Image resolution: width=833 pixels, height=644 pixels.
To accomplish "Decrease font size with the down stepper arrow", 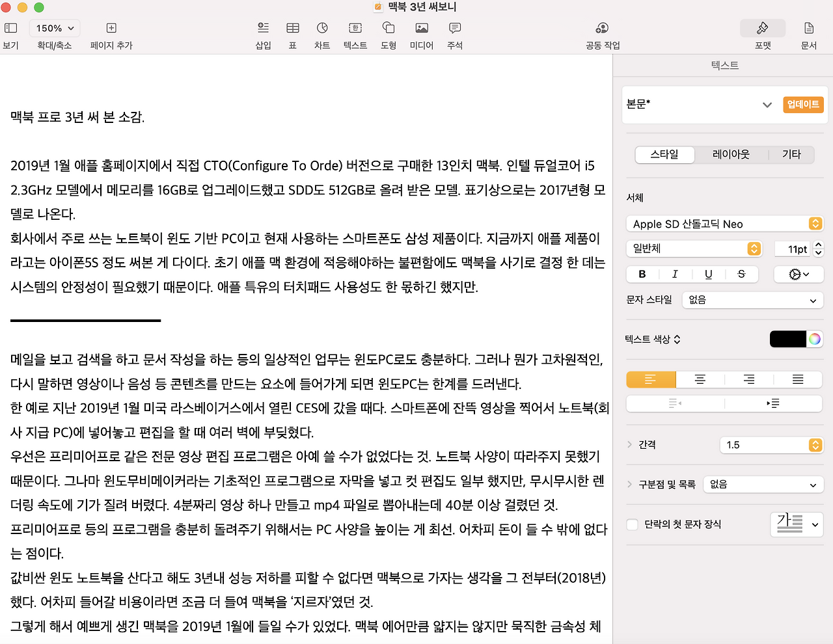I will click(819, 253).
